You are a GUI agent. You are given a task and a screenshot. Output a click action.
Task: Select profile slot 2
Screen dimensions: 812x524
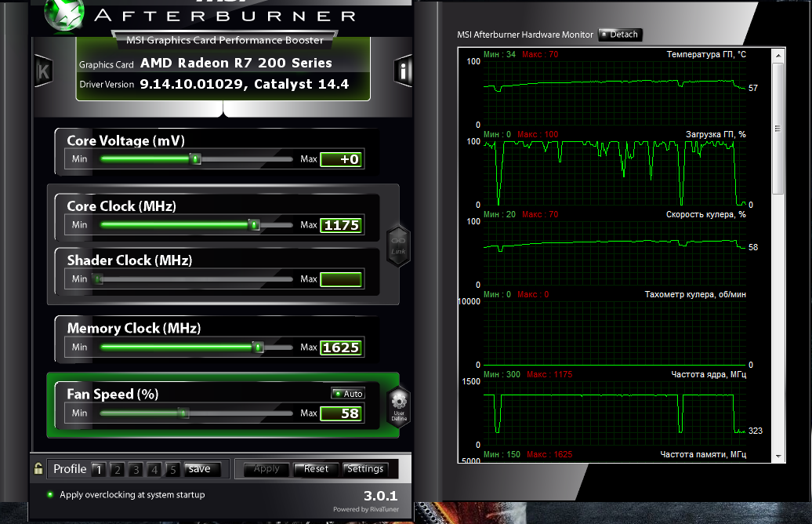click(x=117, y=470)
